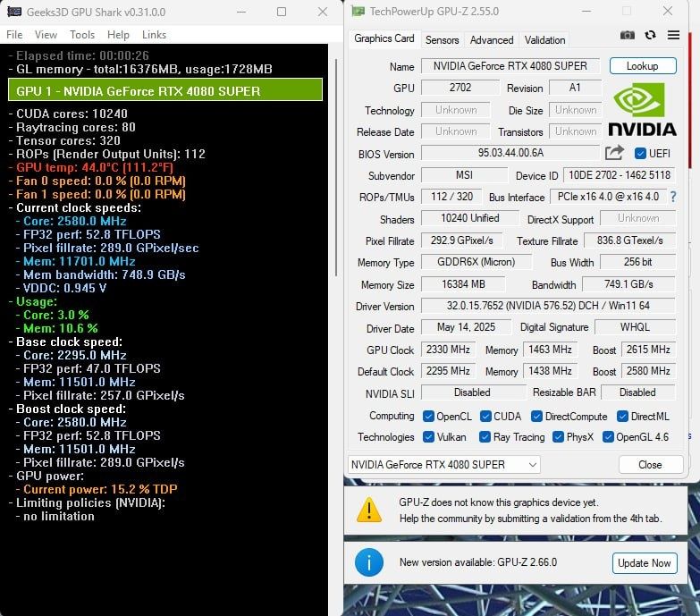
Task: Click the Bandwidth 749.1 GB/s field
Action: click(628, 284)
